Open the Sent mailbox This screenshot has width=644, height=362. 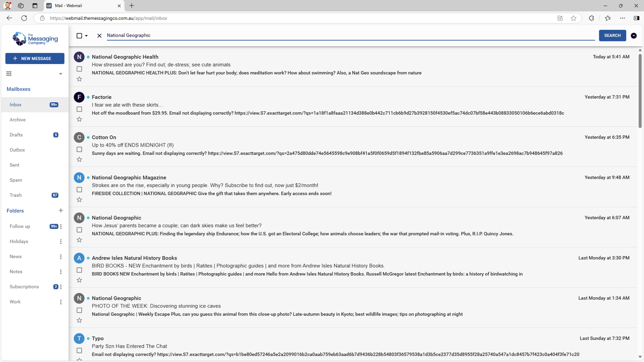35,165
